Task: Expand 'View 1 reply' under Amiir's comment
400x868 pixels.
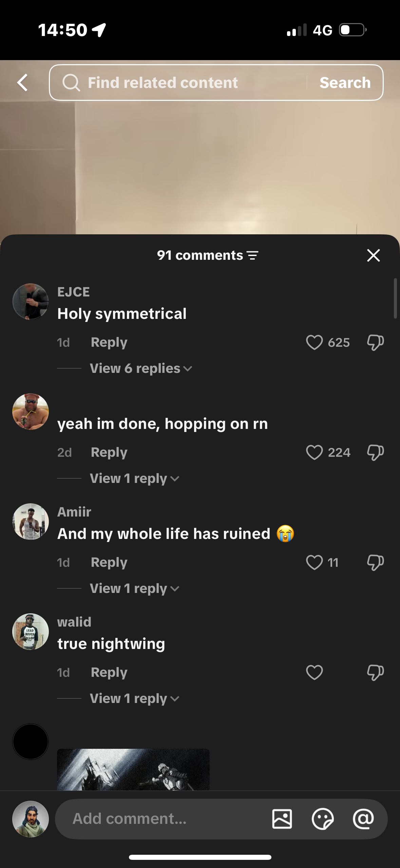Action: tap(134, 589)
